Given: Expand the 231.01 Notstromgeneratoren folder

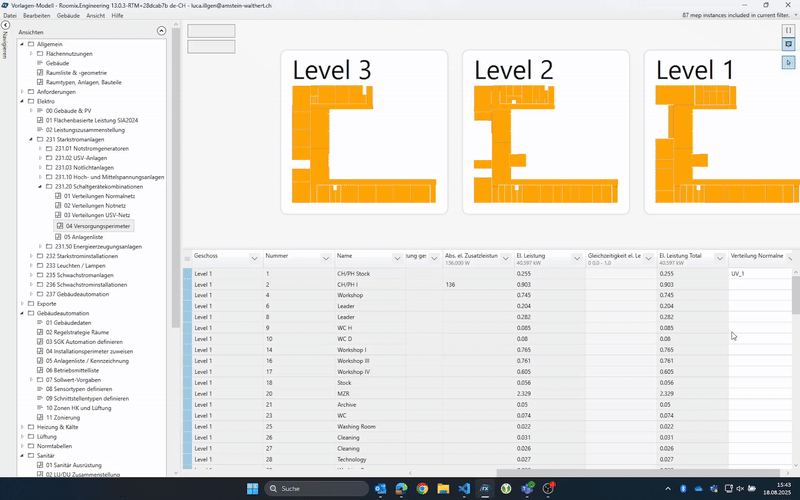Looking at the screenshot, I should pos(39,148).
